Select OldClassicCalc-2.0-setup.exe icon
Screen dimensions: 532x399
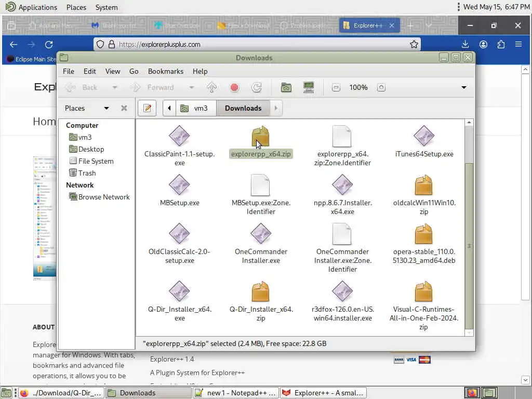pos(179,234)
